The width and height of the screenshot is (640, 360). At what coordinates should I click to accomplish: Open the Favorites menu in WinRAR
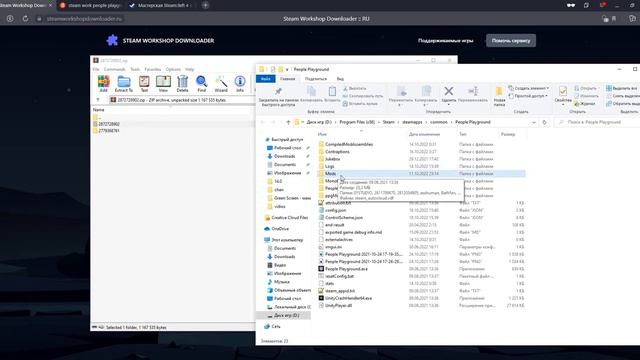pyautogui.click(x=153, y=69)
